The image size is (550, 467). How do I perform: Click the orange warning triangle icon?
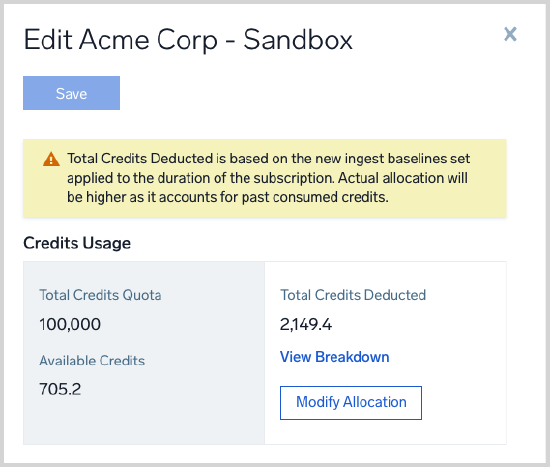51,159
